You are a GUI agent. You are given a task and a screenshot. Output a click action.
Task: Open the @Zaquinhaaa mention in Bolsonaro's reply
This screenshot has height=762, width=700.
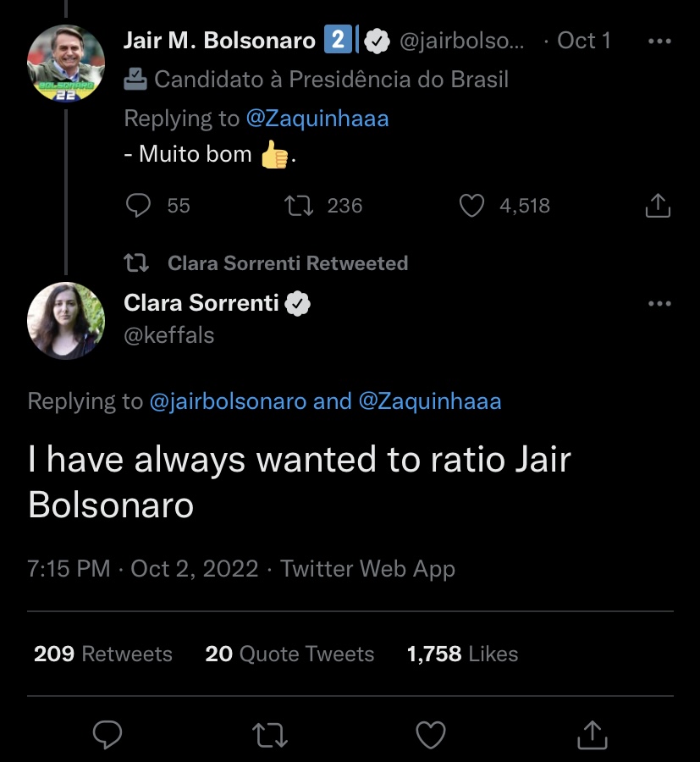pyautogui.click(x=317, y=119)
